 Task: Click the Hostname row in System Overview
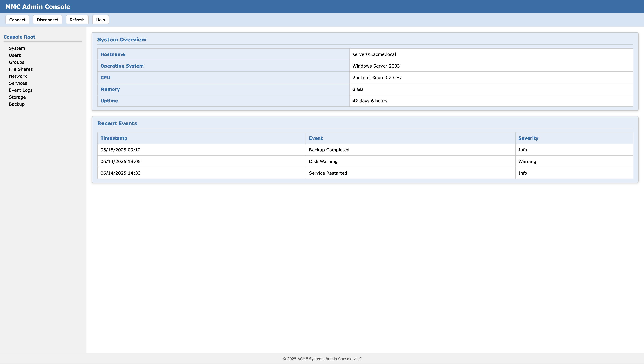pos(113,54)
